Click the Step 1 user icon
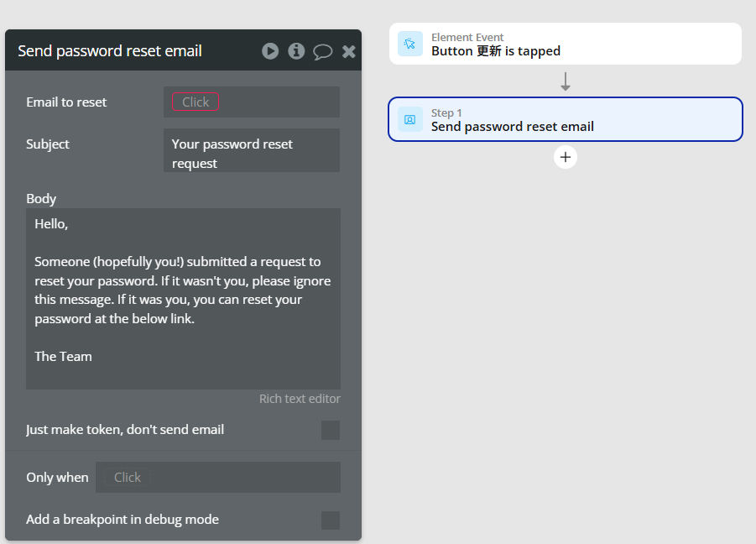 (x=410, y=119)
